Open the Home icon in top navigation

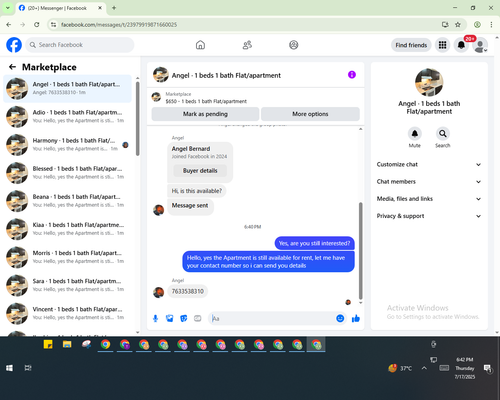click(200, 45)
